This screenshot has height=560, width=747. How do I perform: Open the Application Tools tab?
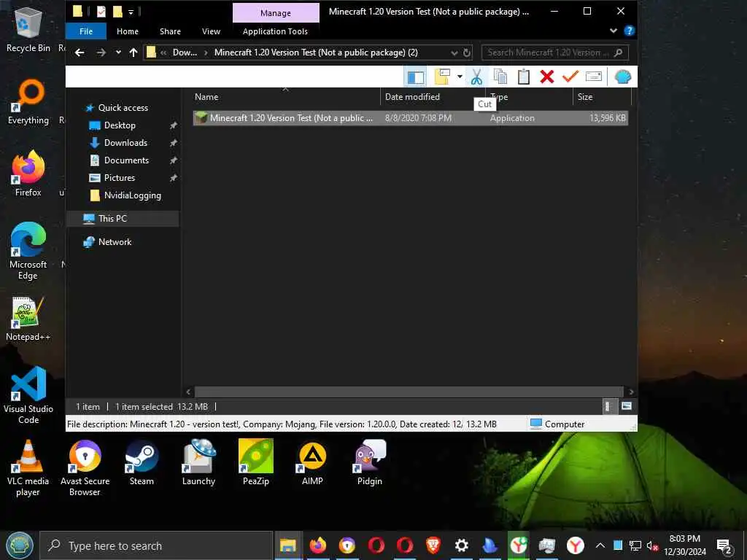pos(275,31)
